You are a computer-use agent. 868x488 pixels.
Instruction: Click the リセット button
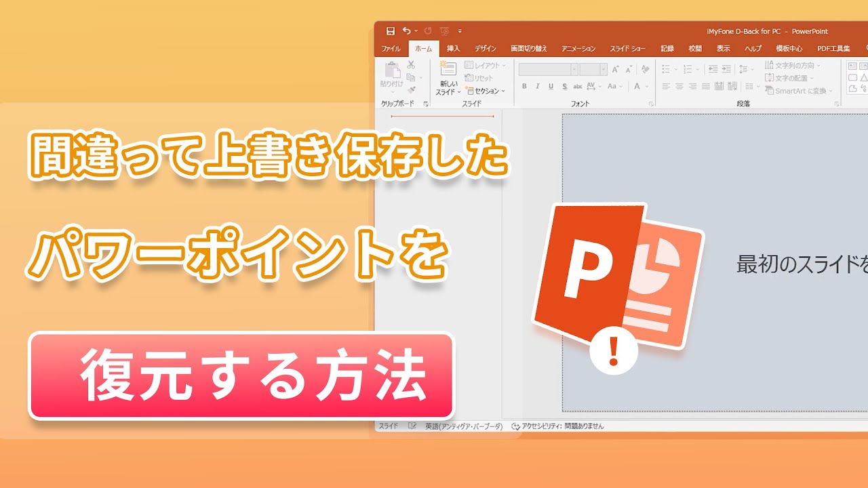point(479,78)
